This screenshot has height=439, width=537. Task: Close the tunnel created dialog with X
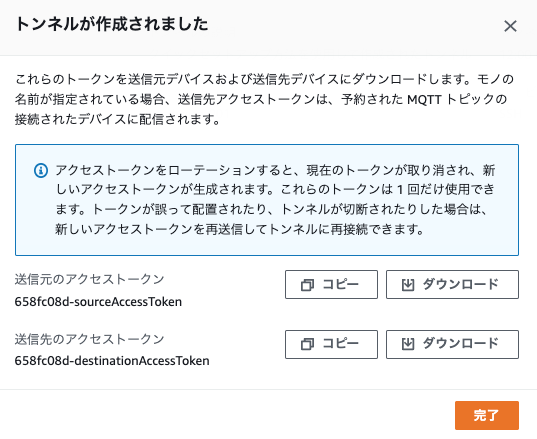tap(510, 26)
